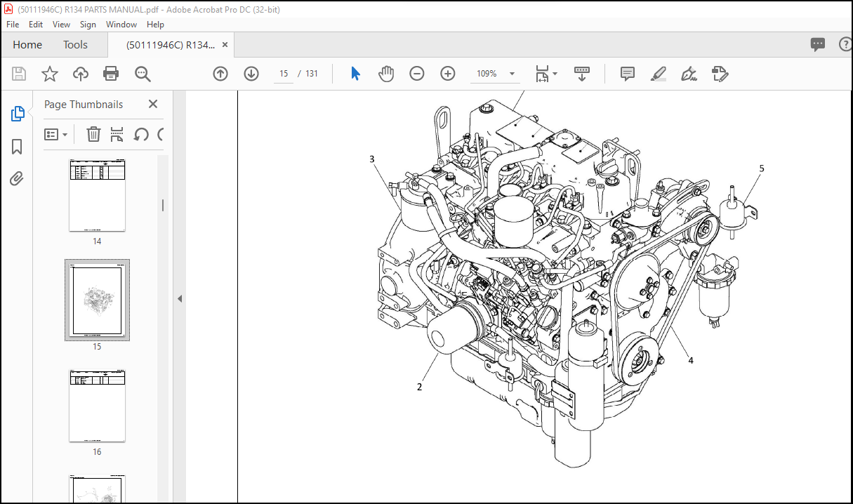Click callout number 4 on the engine diagram

[x=691, y=361]
